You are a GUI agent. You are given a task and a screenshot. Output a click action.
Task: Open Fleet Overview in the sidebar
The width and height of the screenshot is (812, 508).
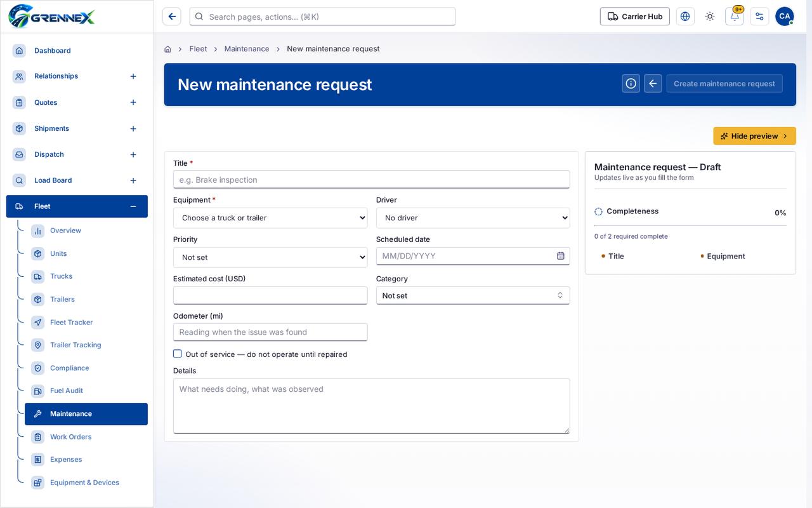coord(86,231)
